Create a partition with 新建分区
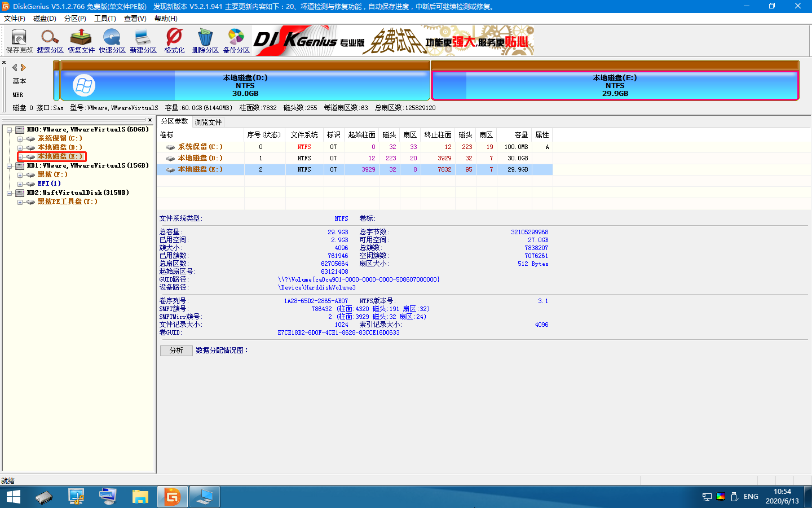The height and width of the screenshot is (508, 812). pyautogui.click(x=143, y=41)
